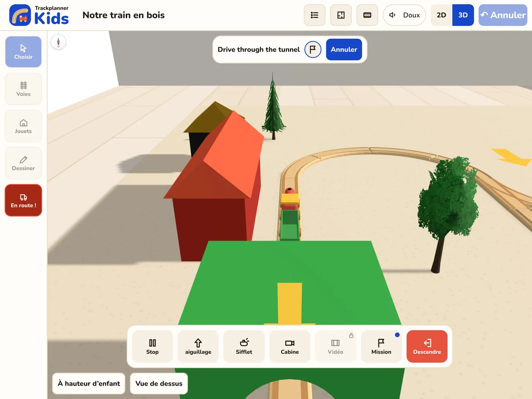Toggle the Doux sound setting
The height and width of the screenshot is (399, 532).
pos(404,15)
